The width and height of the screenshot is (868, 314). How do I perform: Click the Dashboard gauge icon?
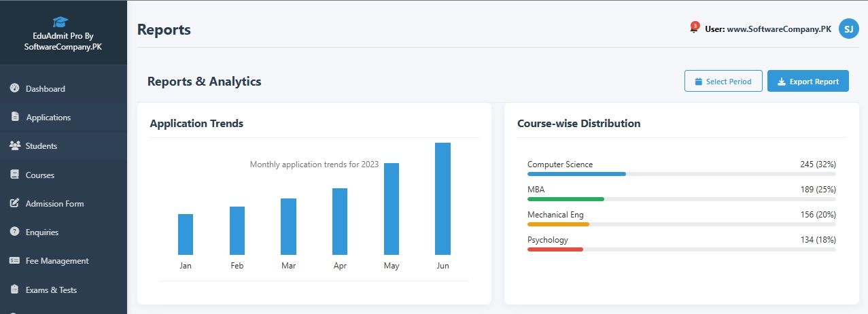pos(14,88)
